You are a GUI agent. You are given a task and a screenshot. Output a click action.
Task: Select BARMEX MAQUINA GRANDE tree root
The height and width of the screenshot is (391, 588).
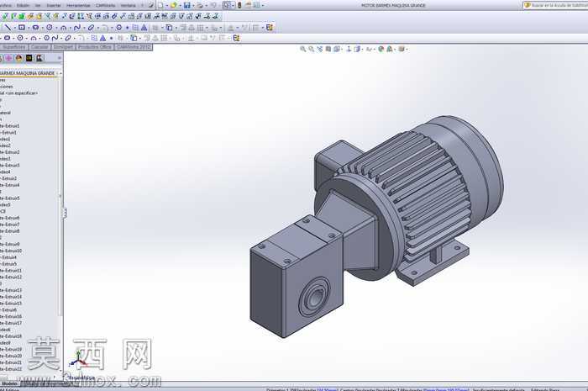coord(28,73)
